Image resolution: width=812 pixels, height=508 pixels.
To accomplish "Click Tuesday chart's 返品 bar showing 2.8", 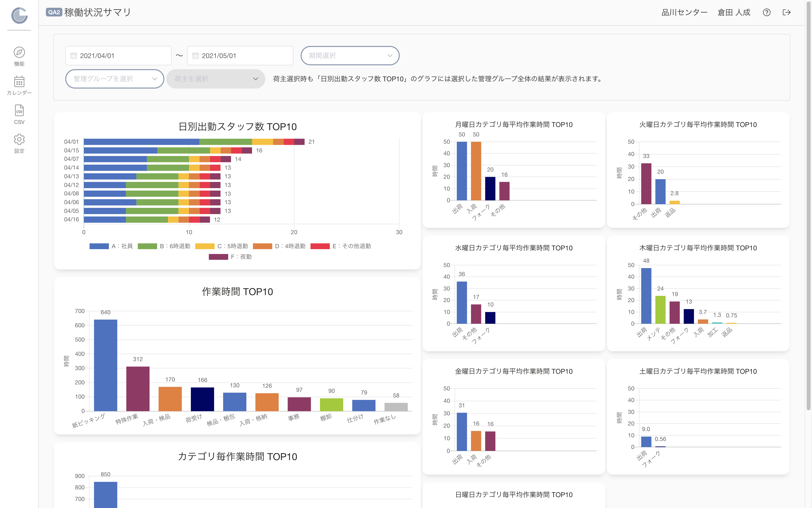I will click(674, 202).
